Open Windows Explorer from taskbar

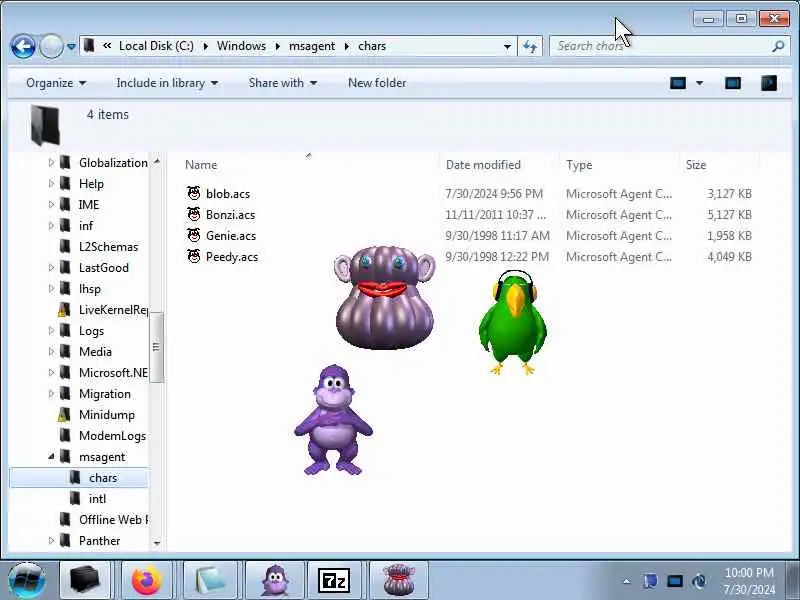click(x=85, y=580)
